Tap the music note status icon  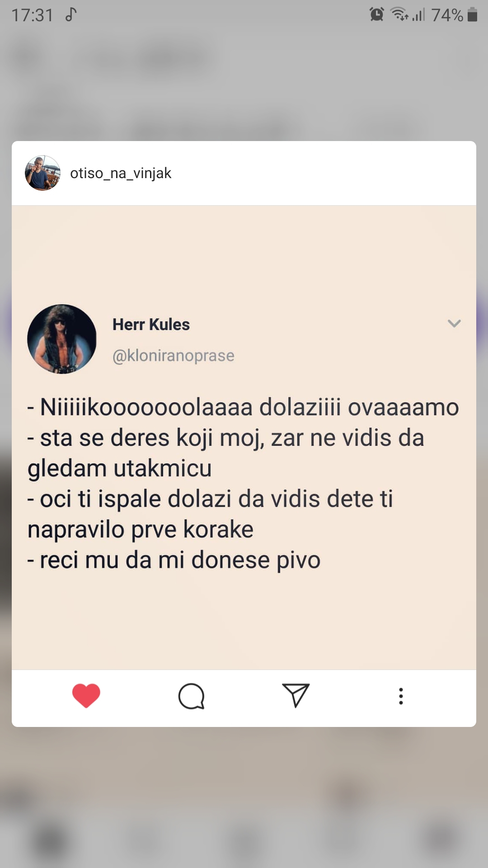click(71, 14)
